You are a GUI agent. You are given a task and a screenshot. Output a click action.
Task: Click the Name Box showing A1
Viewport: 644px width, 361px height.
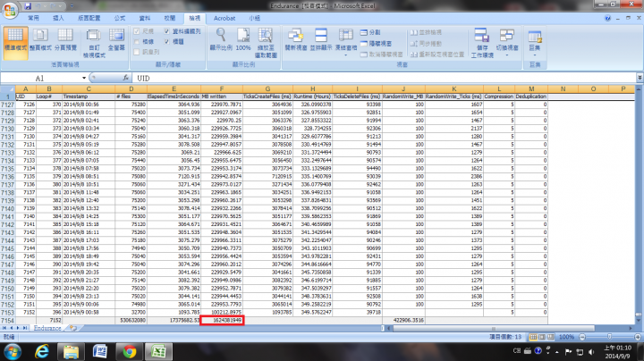[x=40, y=78]
